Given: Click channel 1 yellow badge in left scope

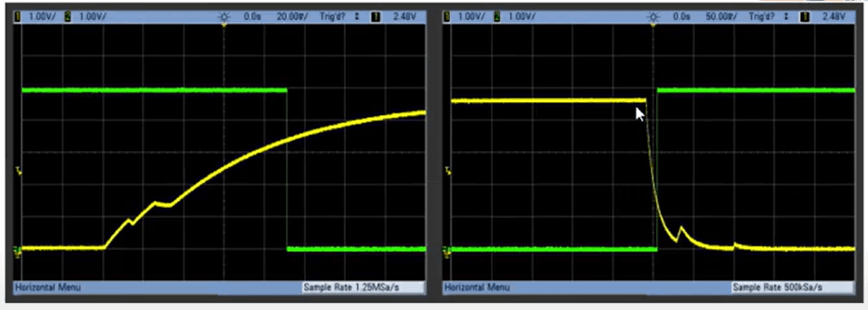Looking at the screenshot, I should click(18, 17).
